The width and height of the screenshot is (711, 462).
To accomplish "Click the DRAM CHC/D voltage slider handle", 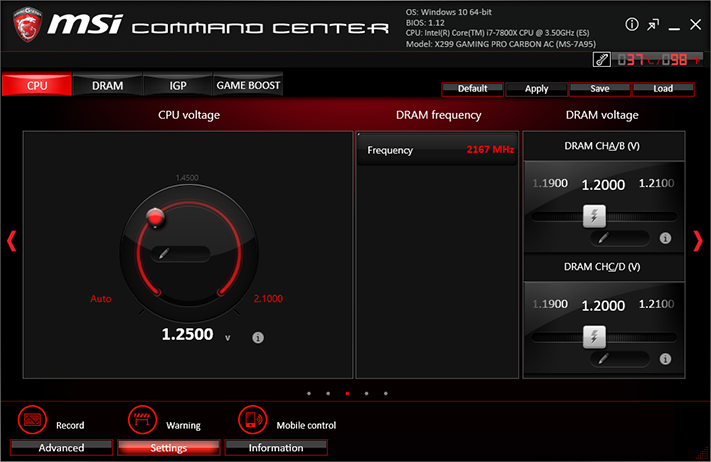I will 594,337.
